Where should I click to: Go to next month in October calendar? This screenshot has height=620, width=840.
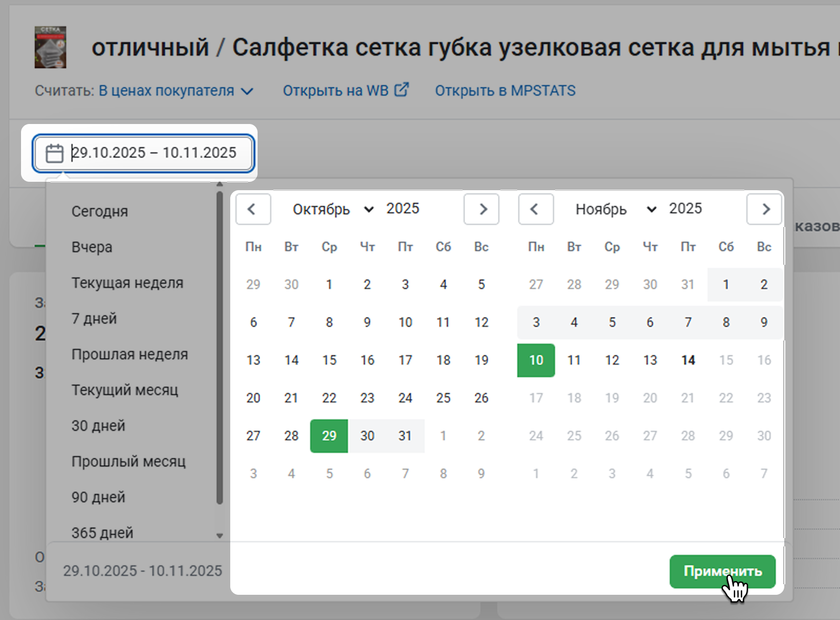click(481, 209)
